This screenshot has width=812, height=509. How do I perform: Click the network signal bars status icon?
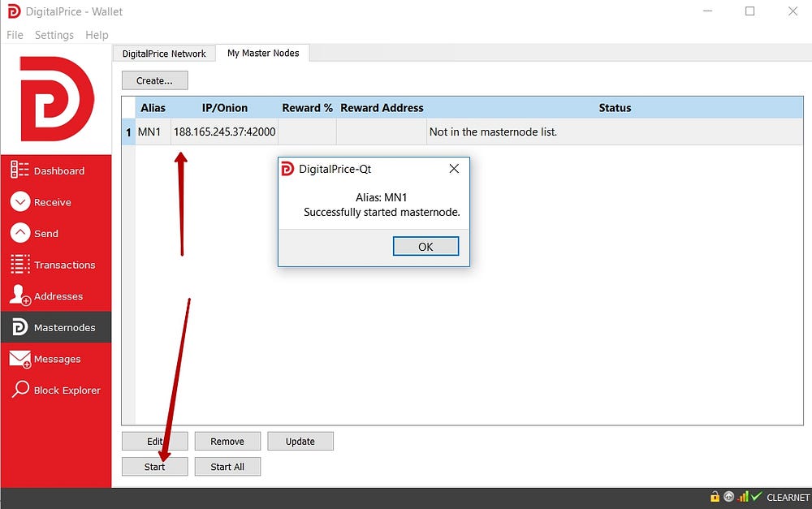click(x=743, y=497)
